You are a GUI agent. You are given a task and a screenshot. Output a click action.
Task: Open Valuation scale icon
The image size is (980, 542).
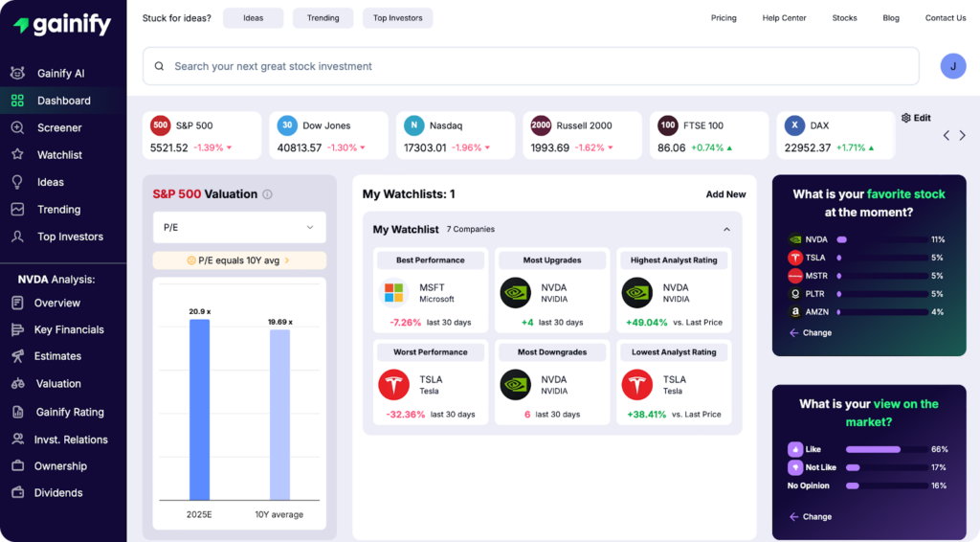click(17, 383)
